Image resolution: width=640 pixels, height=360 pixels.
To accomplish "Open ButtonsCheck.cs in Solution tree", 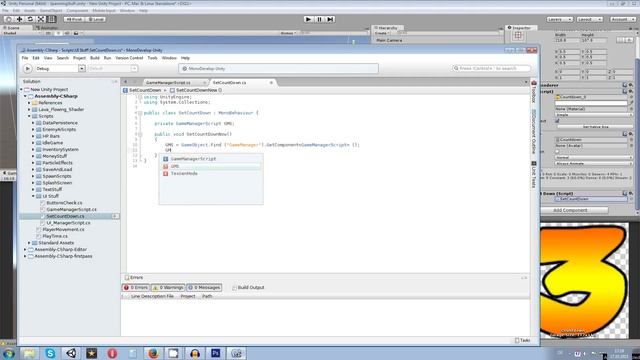I will pos(64,202).
